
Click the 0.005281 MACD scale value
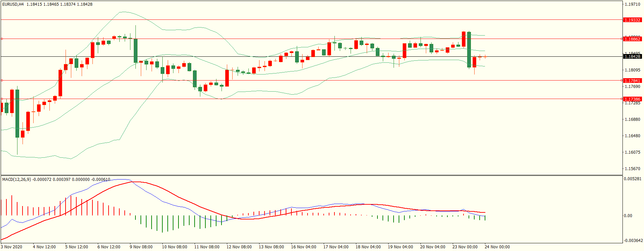[x=633, y=179]
